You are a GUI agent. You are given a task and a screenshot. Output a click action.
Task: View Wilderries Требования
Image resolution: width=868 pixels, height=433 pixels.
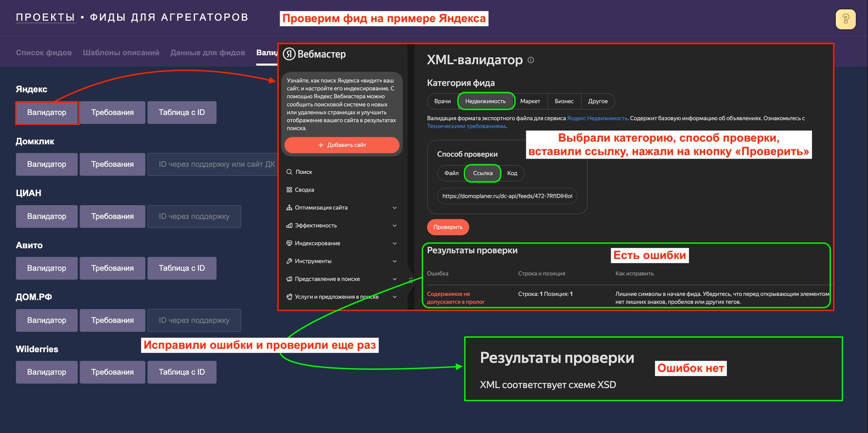pyautogui.click(x=113, y=372)
